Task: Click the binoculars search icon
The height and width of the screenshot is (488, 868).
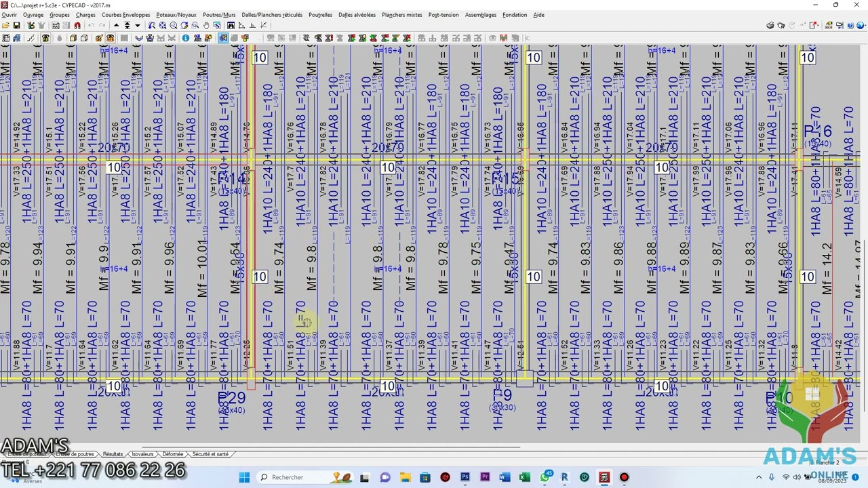Action: coord(231,25)
